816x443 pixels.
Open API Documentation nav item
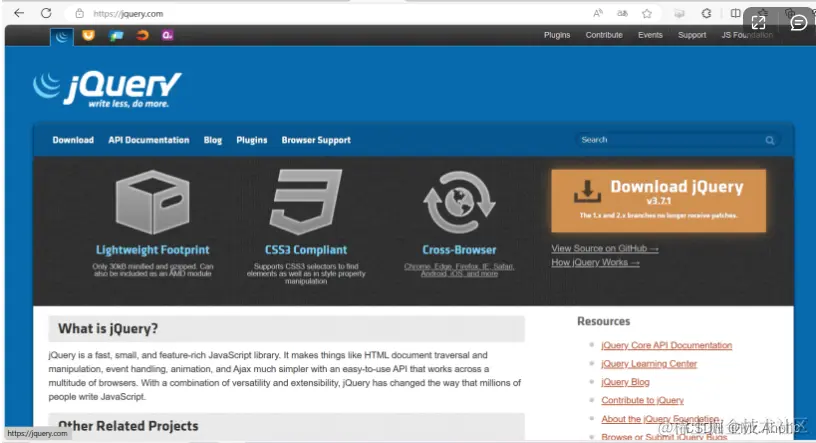[148, 140]
